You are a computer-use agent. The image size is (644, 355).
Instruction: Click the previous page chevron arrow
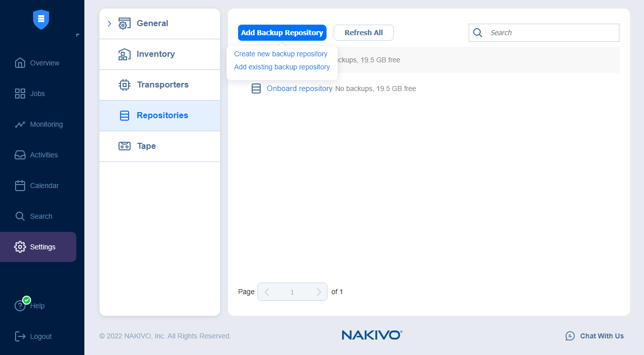267,292
